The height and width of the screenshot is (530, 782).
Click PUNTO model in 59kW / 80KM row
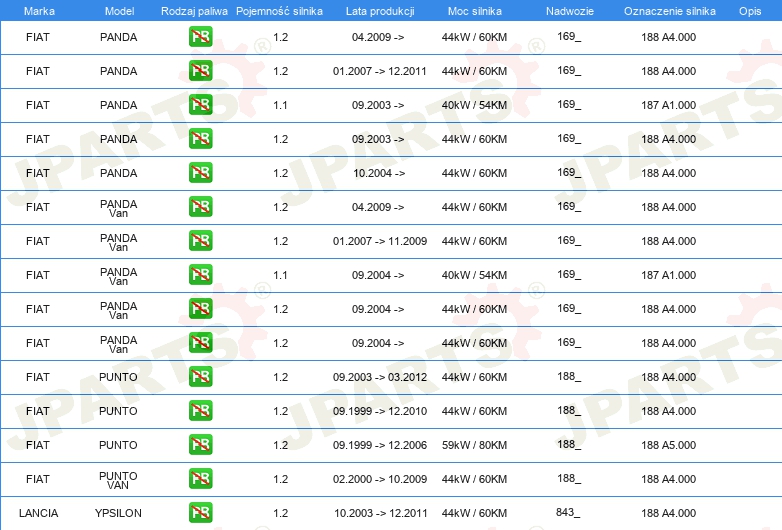coord(118,445)
